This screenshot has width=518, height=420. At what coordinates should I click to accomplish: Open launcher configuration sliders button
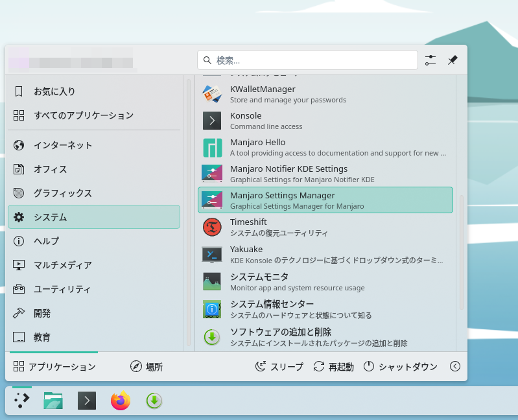pyautogui.click(x=430, y=60)
